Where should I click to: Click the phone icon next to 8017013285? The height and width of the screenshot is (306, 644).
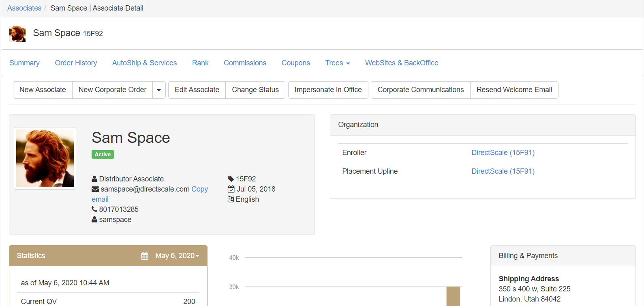coord(94,209)
